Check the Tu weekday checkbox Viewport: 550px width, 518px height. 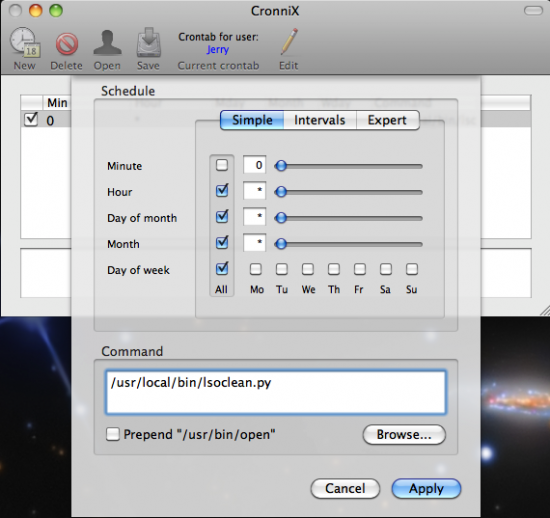point(282,269)
